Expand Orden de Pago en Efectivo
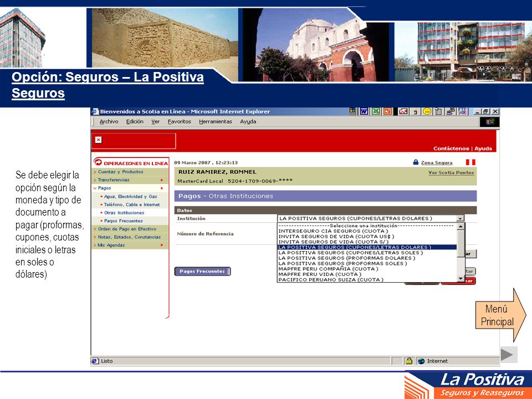The width and height of the screenshot is (532, 399). (x=130, y=229)
